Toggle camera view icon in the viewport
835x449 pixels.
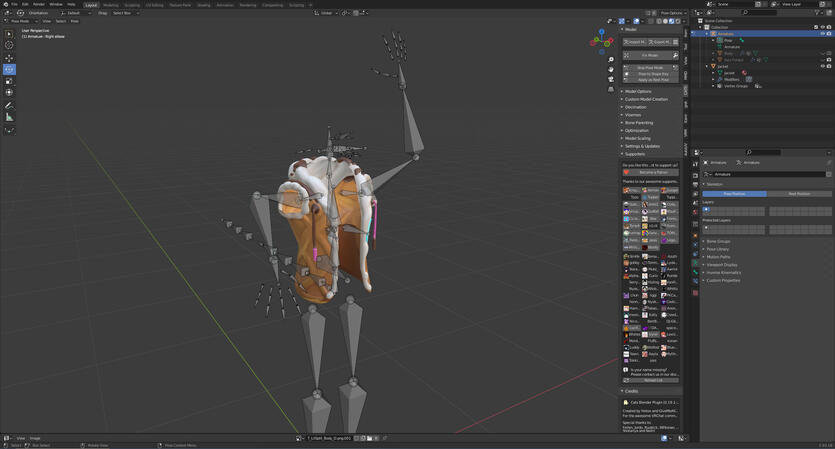click(x=611, y=78)
